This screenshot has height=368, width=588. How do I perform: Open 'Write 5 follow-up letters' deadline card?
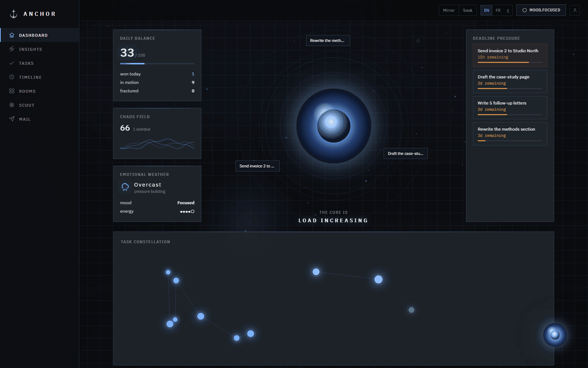[x=510, y=108]
